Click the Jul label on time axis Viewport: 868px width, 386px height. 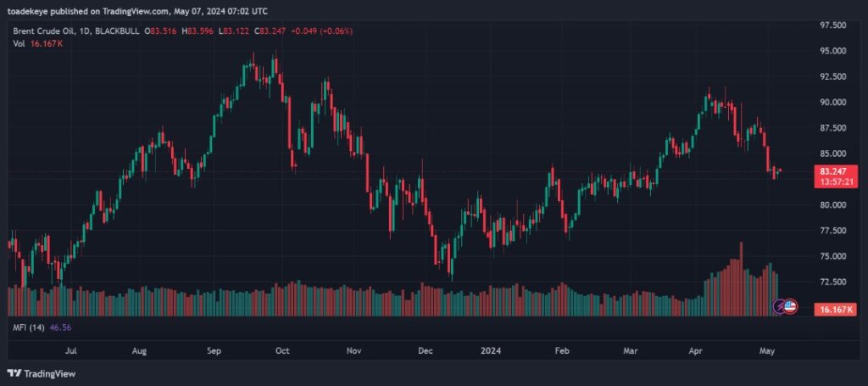coord(71,350)
